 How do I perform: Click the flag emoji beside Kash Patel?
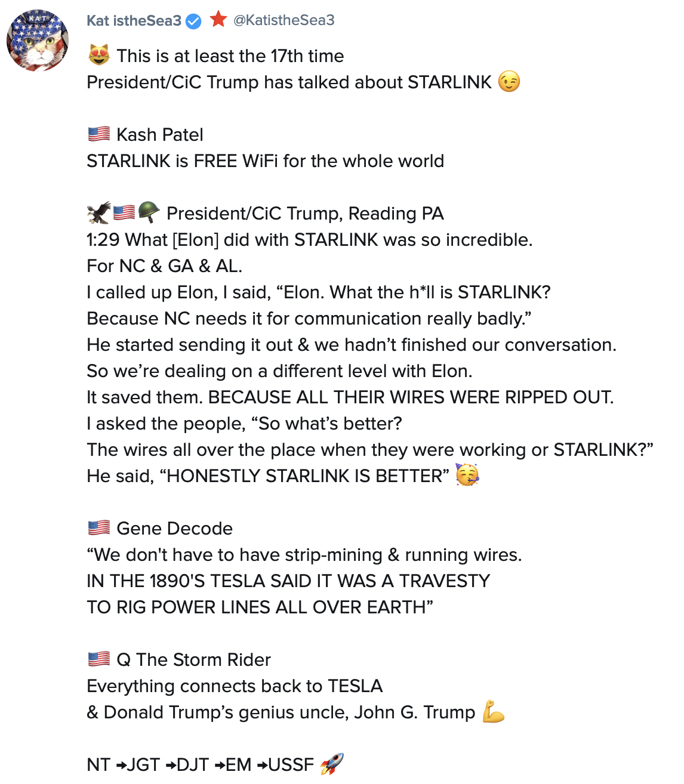pos(99,134)
